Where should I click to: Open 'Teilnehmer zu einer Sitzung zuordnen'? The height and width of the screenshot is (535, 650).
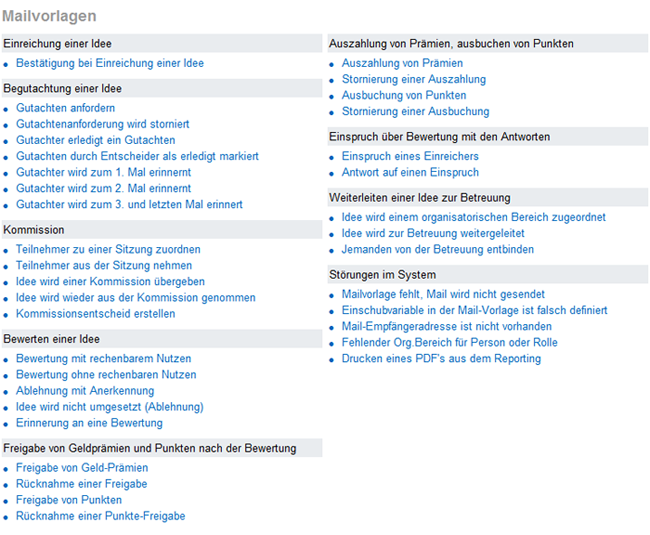pos(108,249)
